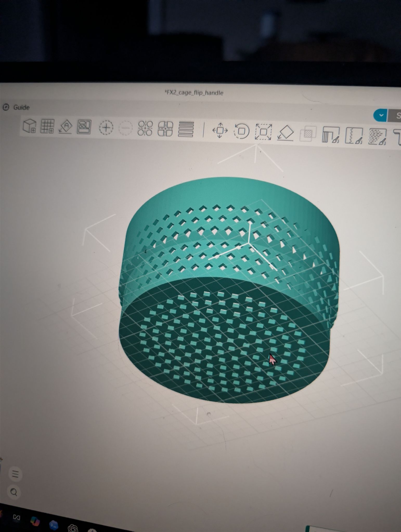The image size is (401, 532).
Task: Click the Split to objects icon
Action: pyautogui.click(x=145, y=128)
